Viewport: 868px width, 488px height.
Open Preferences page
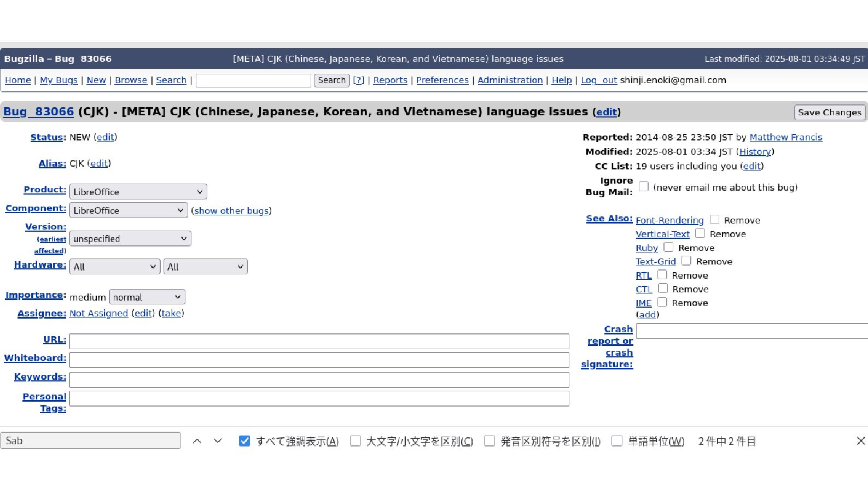click(x=442, y=80)
